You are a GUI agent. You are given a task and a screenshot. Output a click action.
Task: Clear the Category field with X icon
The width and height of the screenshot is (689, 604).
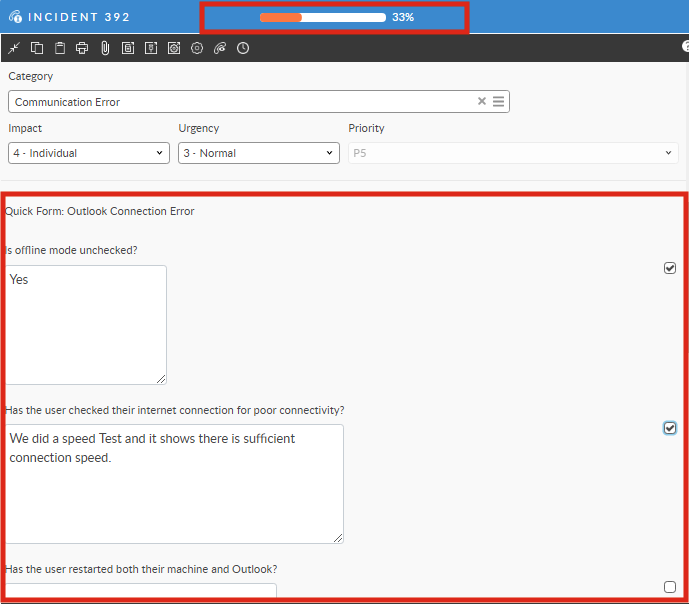(x=481, y=101)
